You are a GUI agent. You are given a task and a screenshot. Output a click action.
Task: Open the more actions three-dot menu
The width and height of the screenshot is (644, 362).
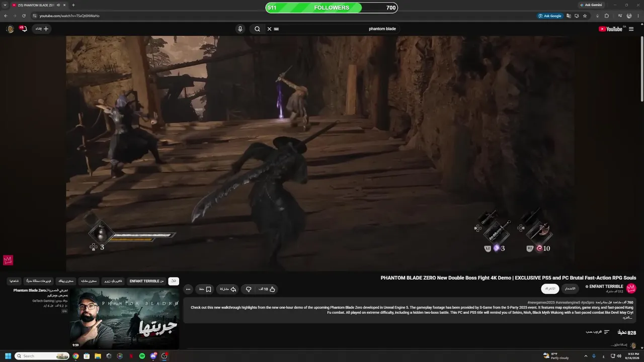[x=188, y=289]
